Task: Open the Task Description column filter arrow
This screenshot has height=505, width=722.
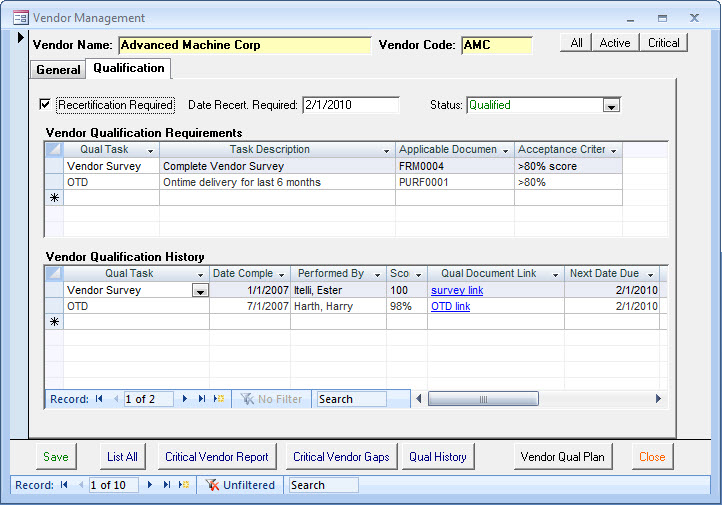Action: (386, 150)
